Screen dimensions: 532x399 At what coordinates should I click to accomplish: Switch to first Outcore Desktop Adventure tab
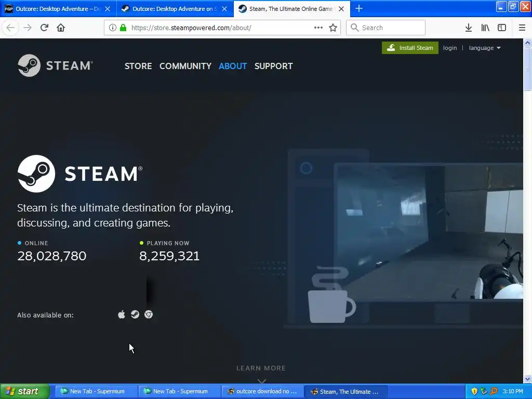[58, 9]
